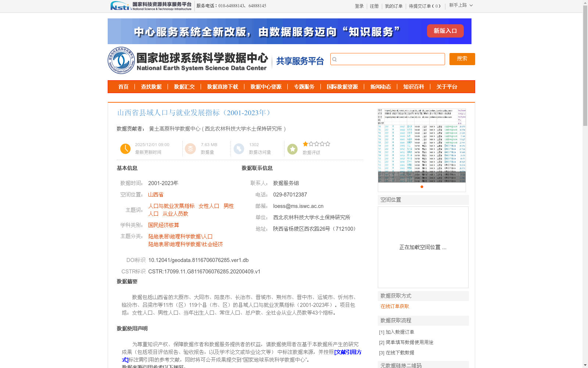
Task: Open 我的订单 link
Action: pos(394,6)
